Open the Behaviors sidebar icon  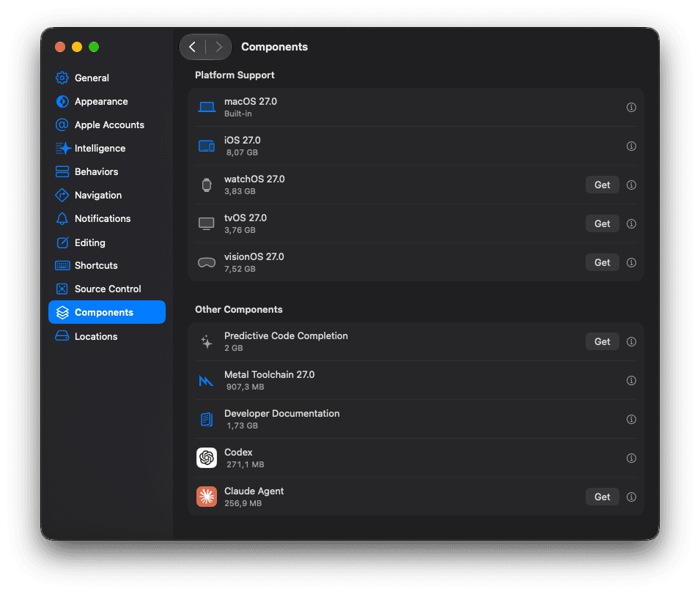[x=62, y=171]
